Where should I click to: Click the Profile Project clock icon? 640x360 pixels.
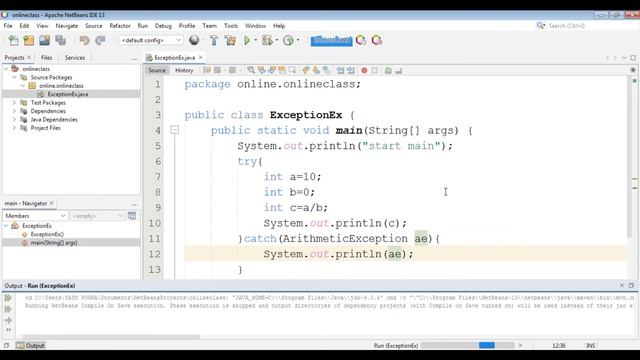pyautogui.click(x=289, y=40)
